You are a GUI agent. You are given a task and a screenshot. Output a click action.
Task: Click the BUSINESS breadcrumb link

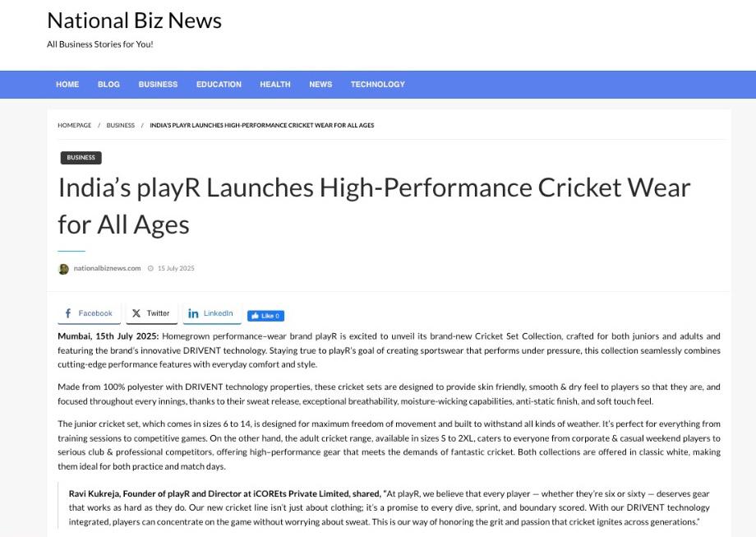click(121, 125)
